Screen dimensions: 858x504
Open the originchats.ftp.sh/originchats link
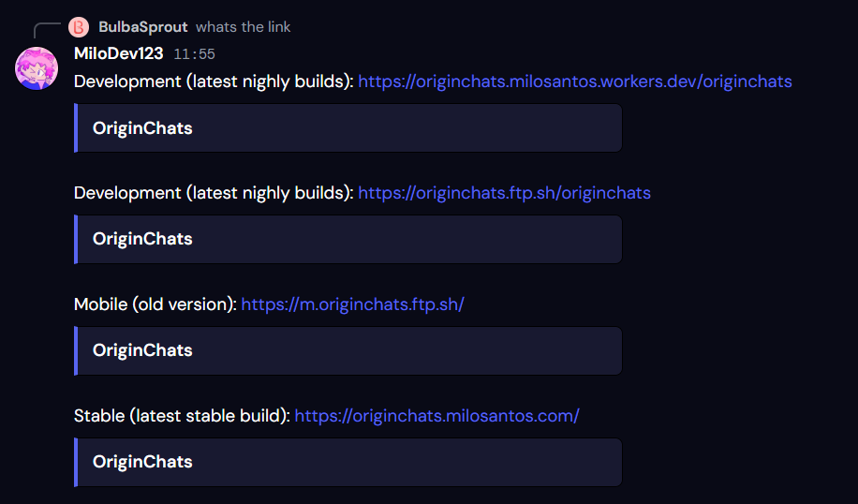pyautogui.click(x=504, y=193)
